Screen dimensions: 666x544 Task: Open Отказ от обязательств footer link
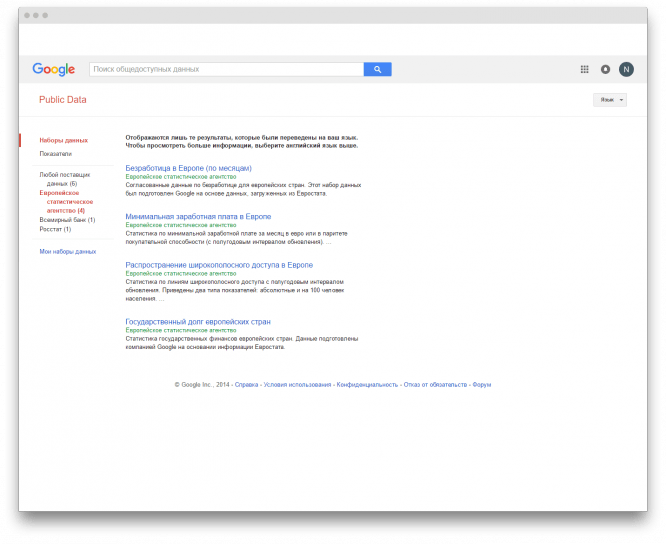click(x=435, y=385)
